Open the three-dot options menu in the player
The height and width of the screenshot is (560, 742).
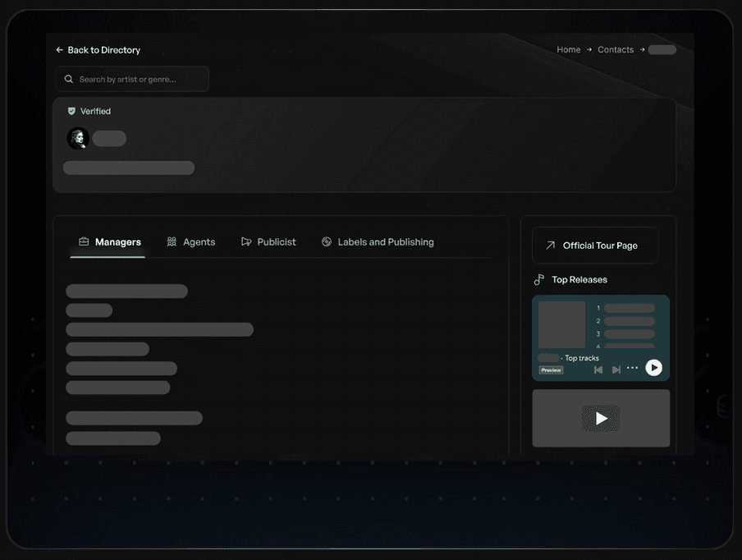tap(632, 369)
